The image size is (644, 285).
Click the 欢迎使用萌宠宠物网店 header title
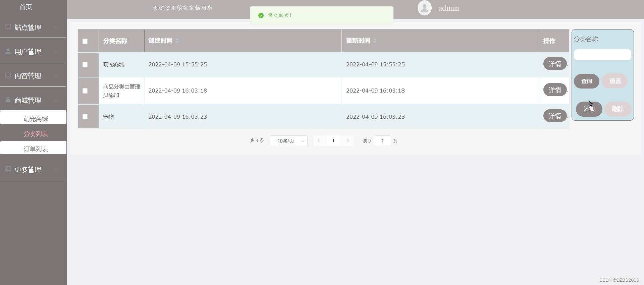tap(182, 8)
